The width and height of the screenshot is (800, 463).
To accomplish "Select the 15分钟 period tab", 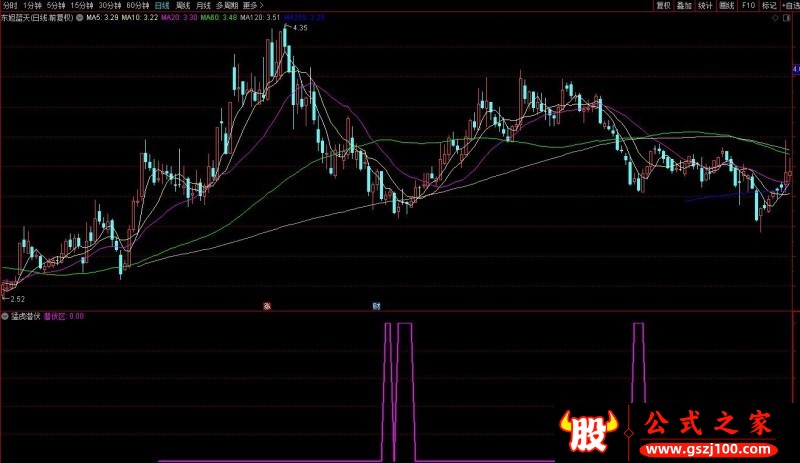I will coord(82,6).
